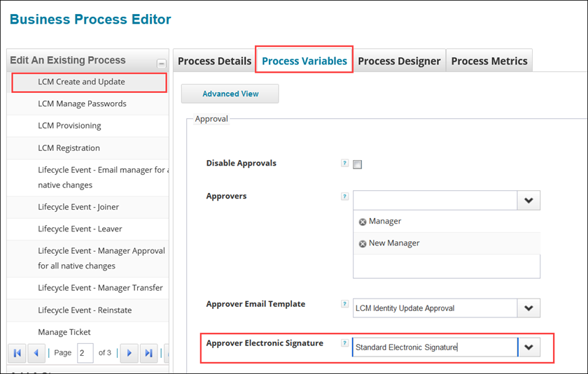
Task: Go to first page of process list
Action: tap(17, 353)
